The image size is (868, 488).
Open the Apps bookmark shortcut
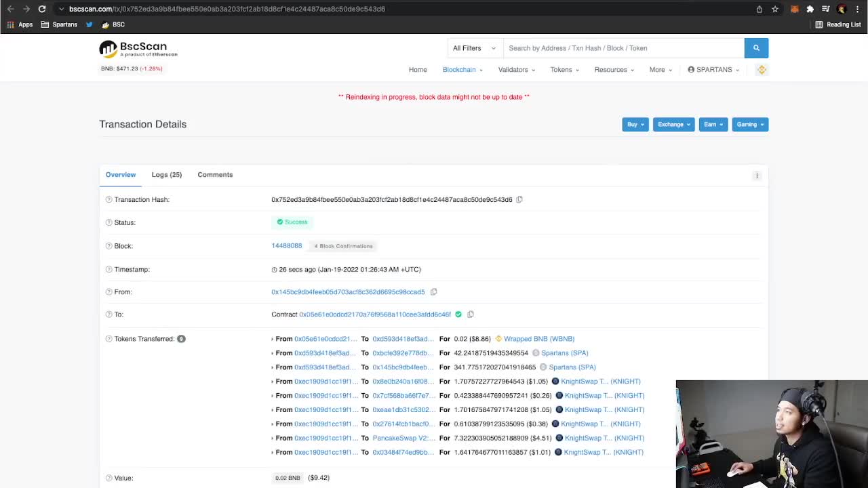[20, 24]
